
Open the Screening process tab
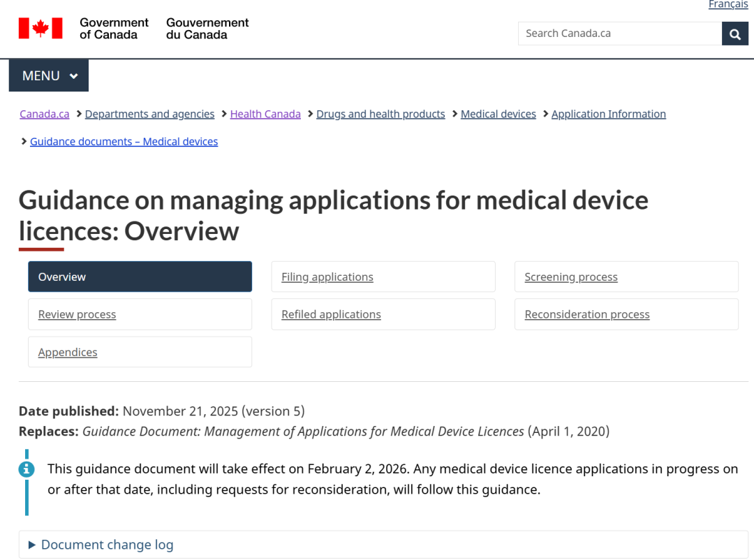pos(626,277)
